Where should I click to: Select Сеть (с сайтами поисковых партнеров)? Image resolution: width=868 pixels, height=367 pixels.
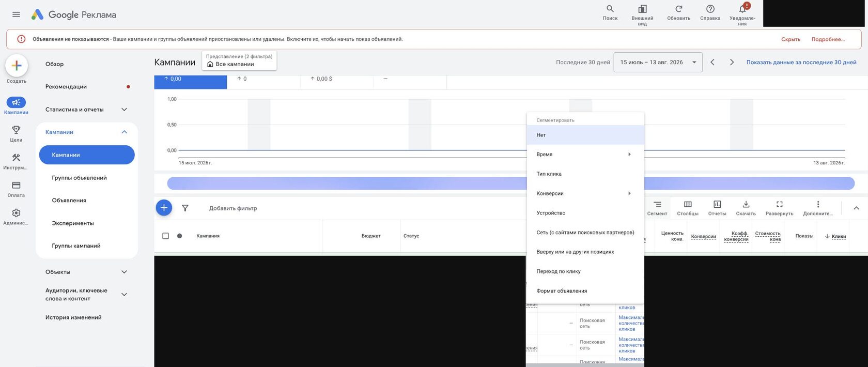click(x=585, y=232)
